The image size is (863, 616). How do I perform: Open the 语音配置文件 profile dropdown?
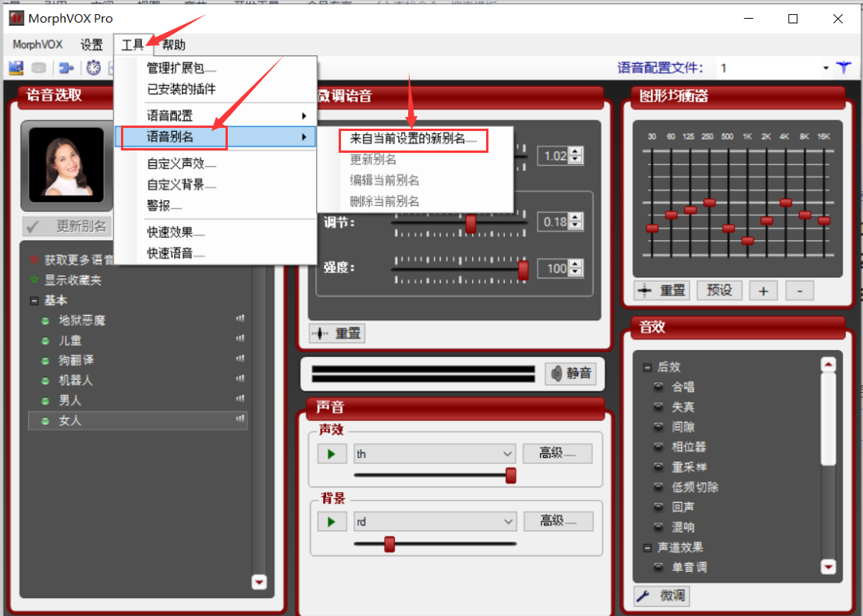coord(826,68)
